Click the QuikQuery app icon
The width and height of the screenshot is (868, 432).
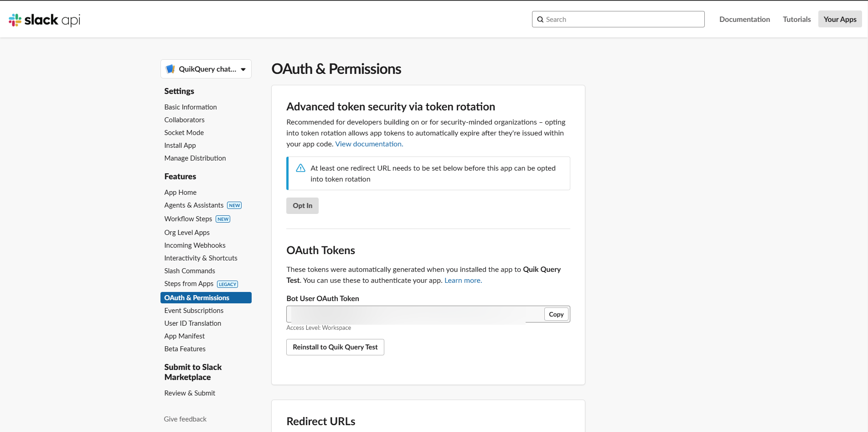[x=170, y=69]
